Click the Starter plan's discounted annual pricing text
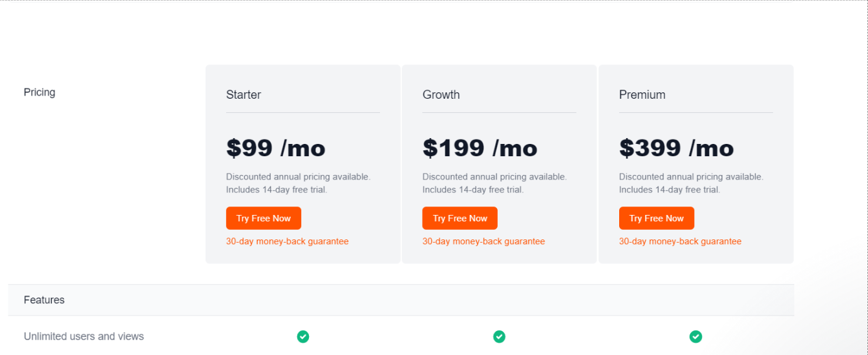 [x=298, y=176]
